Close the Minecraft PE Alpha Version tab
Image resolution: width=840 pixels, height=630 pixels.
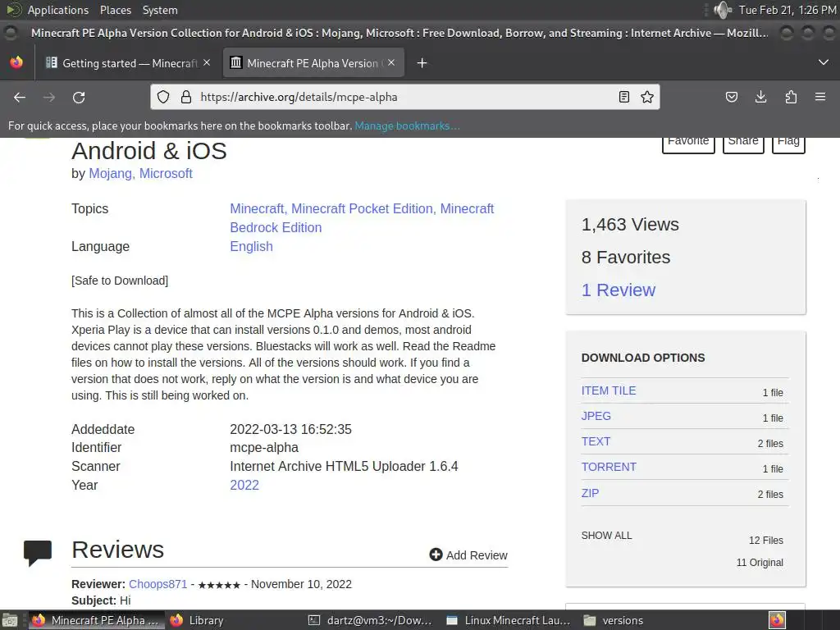391,62
